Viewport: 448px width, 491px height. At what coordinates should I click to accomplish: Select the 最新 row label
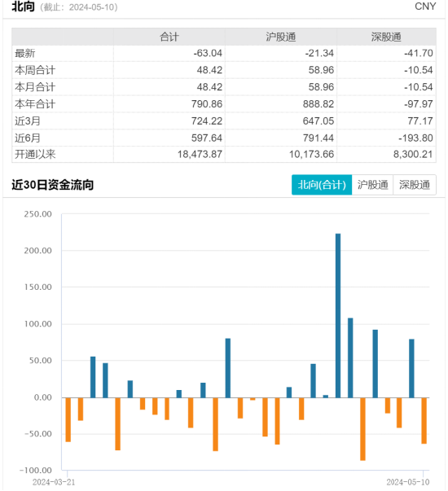[25, 53]
